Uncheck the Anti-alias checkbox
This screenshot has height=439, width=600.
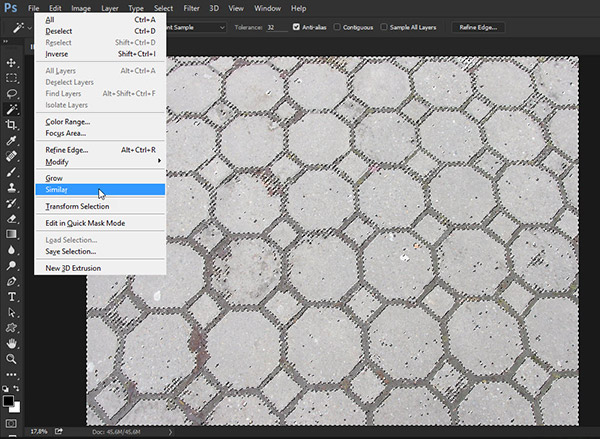[297, 27]
